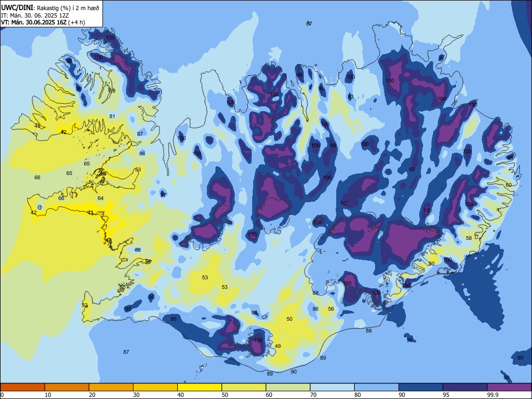Click the purple above-99.9 legend swatch
Viewport: 532px width, 399px height.
click(x=509, y=387)
